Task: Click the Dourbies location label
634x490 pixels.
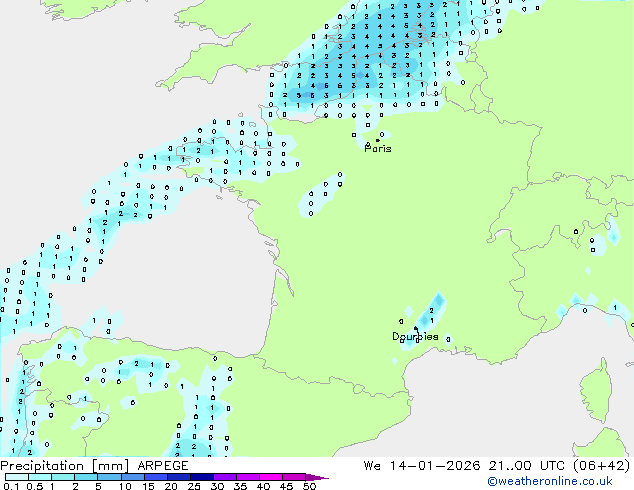Action: point(415,336)
